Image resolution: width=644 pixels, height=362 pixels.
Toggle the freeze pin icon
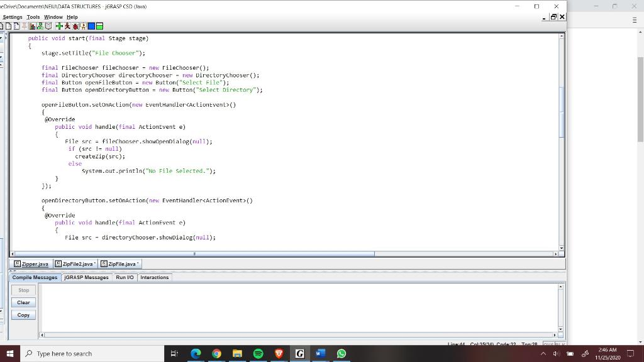click(x=25, y=26)
